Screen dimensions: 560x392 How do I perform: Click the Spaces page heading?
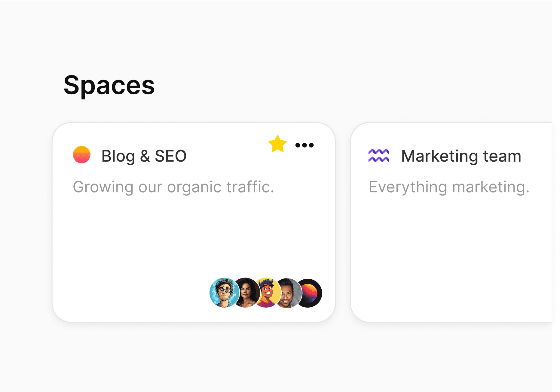tap(110, 86)
